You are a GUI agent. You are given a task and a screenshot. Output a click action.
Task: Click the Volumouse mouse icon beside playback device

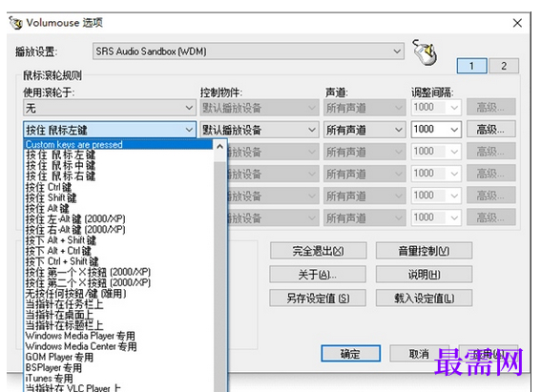(426, 52)
